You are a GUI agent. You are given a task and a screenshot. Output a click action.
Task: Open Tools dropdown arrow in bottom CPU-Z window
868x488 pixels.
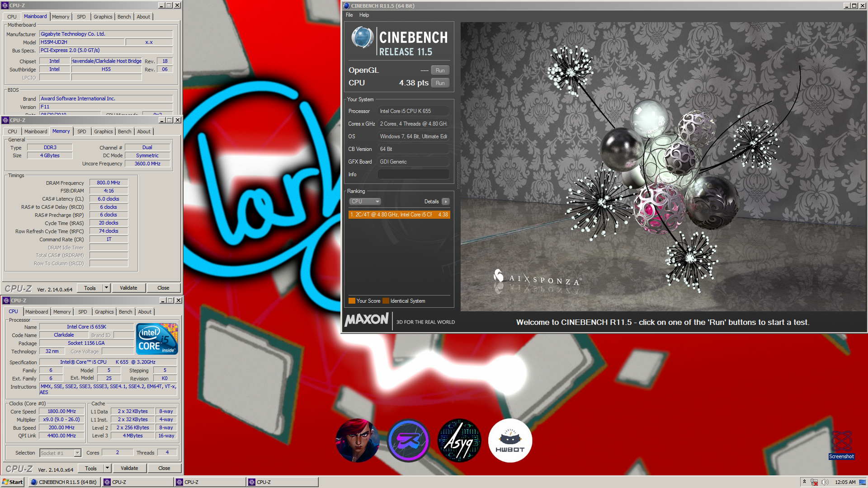click(108, 469)
